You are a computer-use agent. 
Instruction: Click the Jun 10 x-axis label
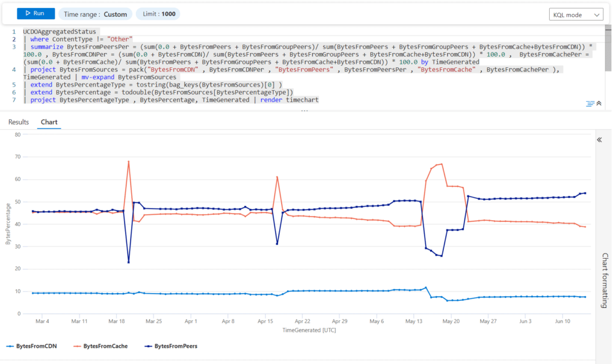(562, 321)
